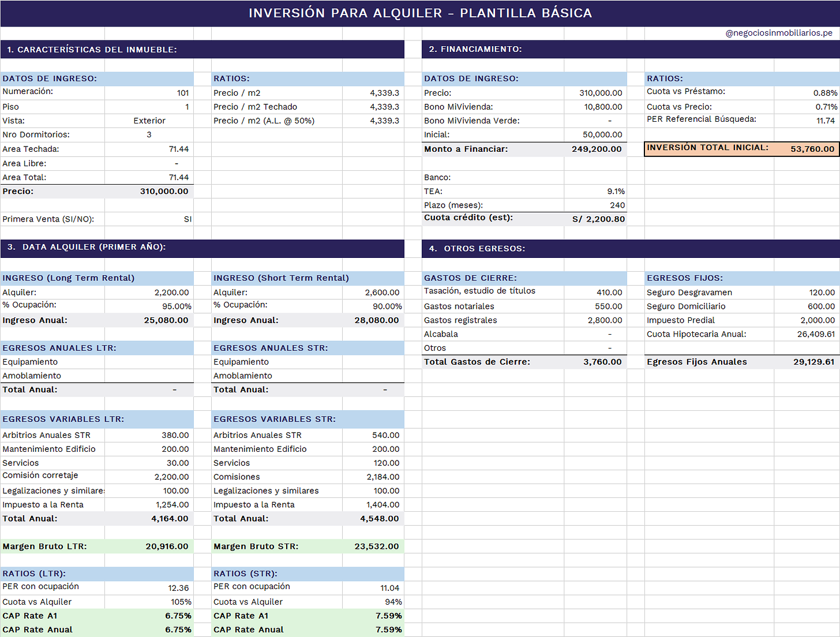Select the Data Alquiler (Primer Año) header

tap(202, 248)
